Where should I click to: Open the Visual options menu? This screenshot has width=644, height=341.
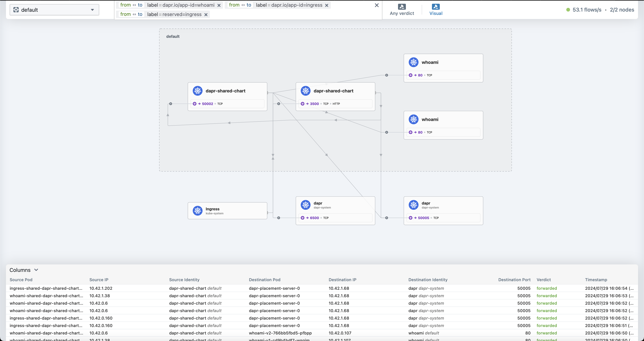click(436, 10)
